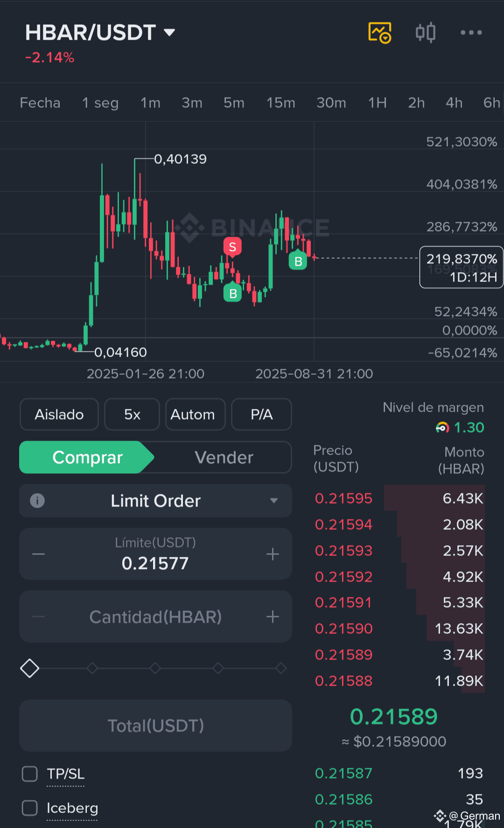Switch chart to 1m interval
The height and width of the screenshot is (828, 504).
(150, 103)
